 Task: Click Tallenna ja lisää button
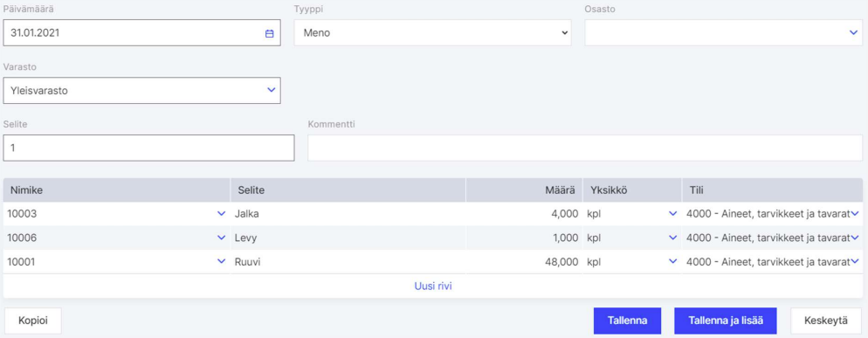click(x=725, y=321)
